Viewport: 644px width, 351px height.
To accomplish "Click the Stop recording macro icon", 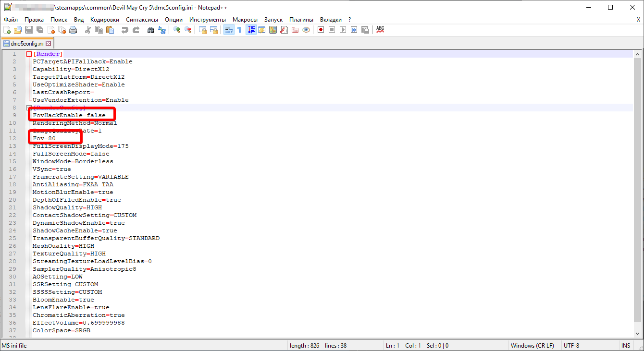I will (332, 30).
